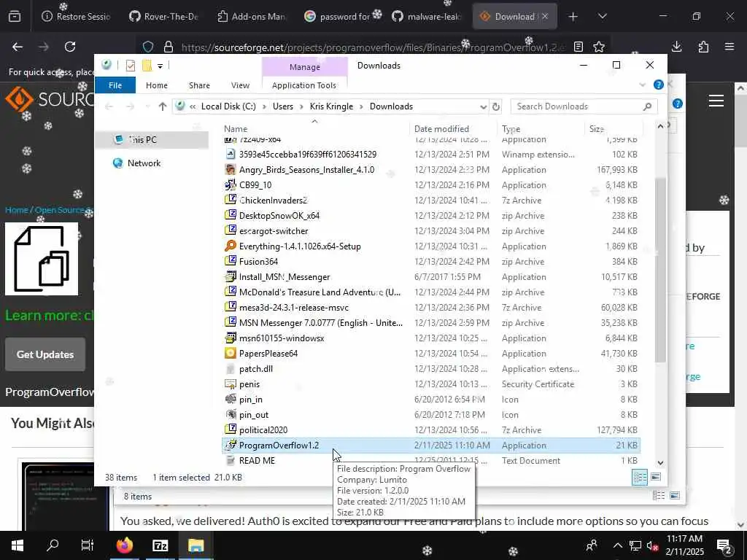The height and width of the screenshot is (560, 747).
Task: Select the PapersPlease64 file
Action: click(x=268, y=354)
